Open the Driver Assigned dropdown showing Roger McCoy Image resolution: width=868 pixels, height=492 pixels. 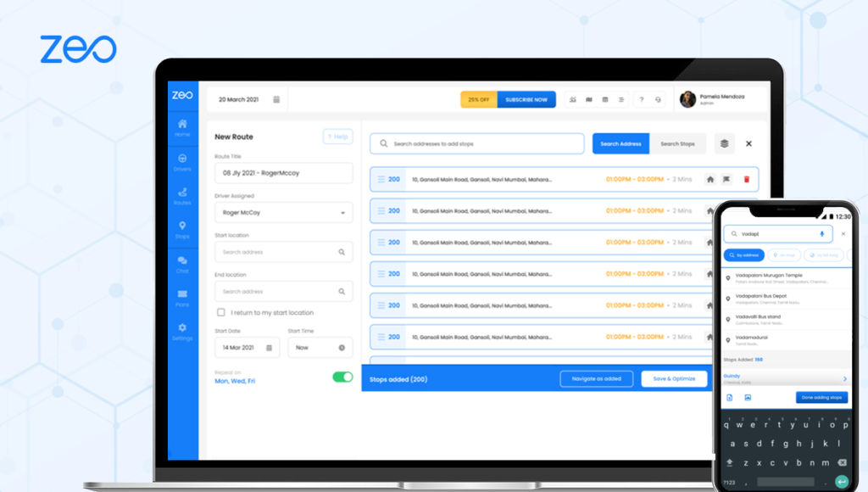click(283, 212)
